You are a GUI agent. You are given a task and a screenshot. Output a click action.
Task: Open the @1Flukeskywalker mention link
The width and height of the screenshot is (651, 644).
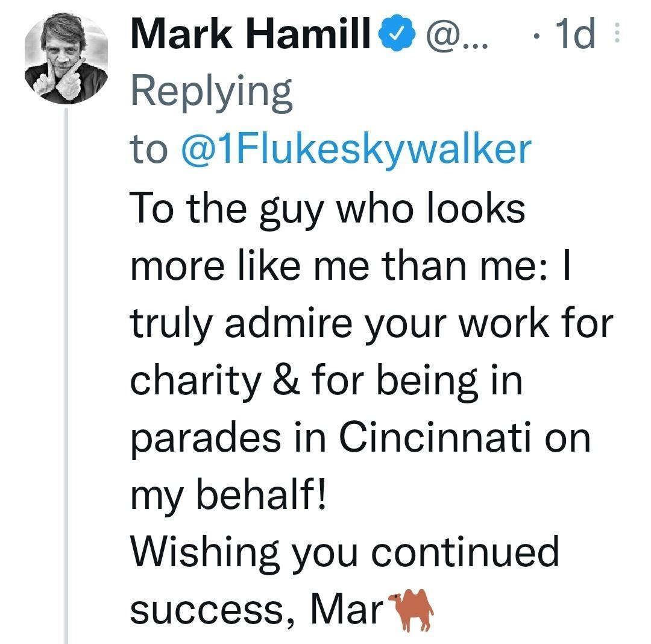click(x=356, y=149)
